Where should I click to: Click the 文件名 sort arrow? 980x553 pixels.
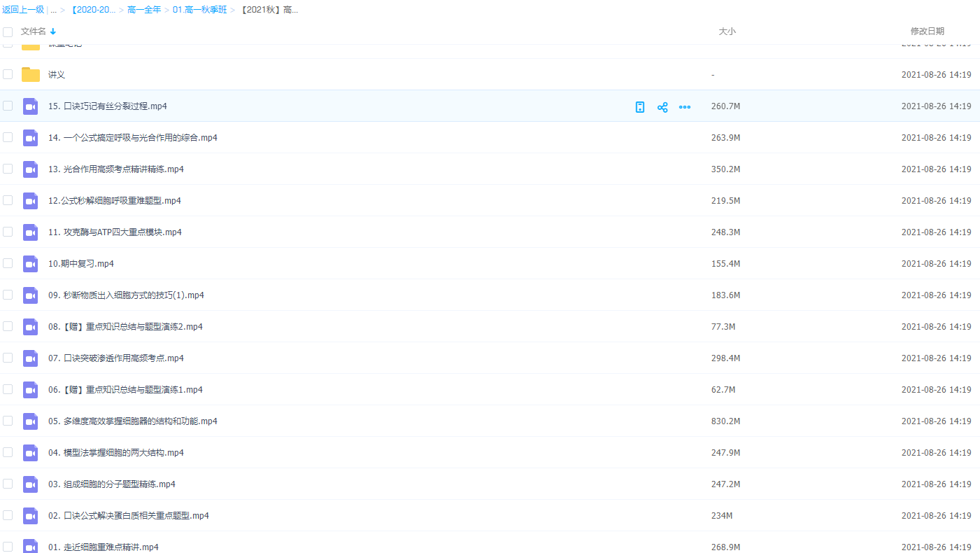[53, 31]
